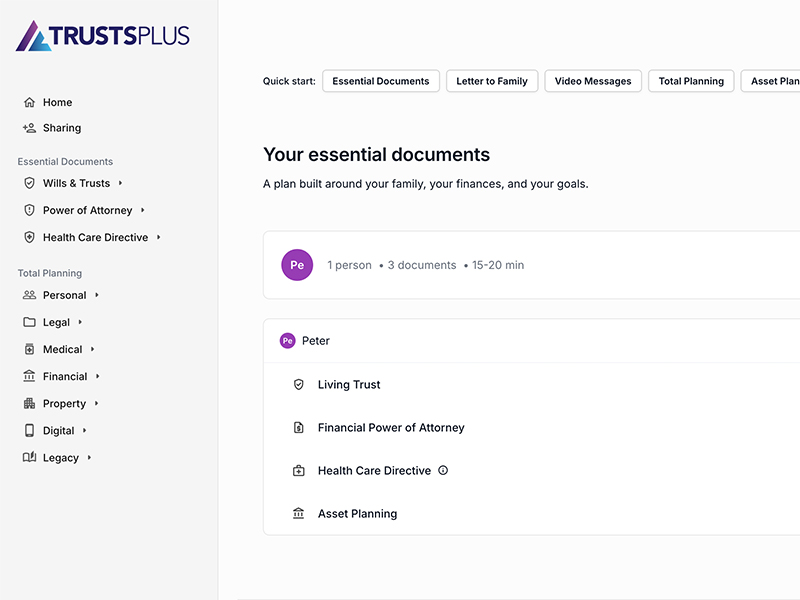Click the shield icon beside Living Trust
Screen dimensions: 800x600
pos(298,384)
